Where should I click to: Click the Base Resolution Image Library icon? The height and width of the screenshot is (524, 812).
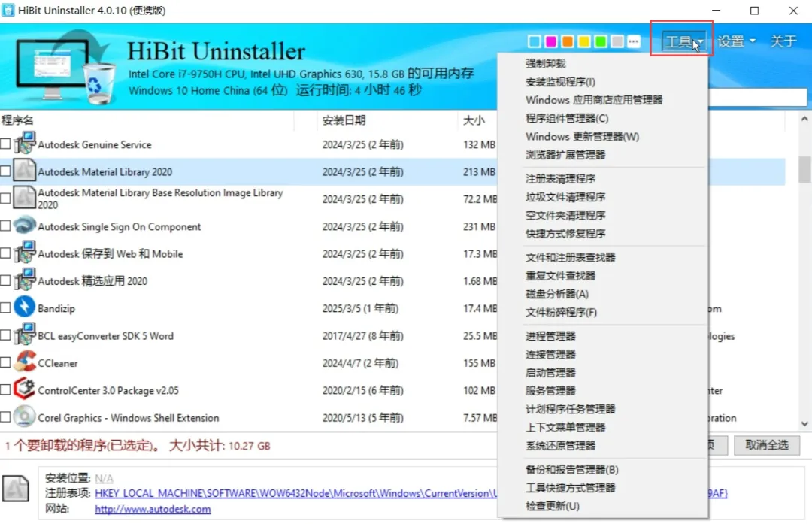[24, 198]
